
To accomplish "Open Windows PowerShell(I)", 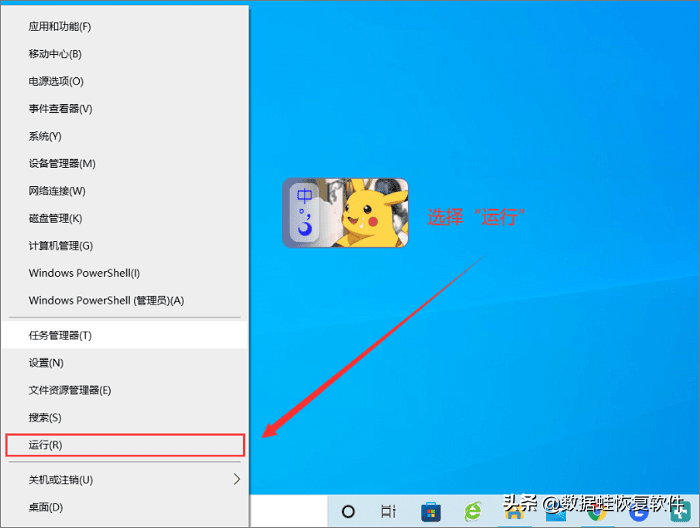I will coord(125,273).
